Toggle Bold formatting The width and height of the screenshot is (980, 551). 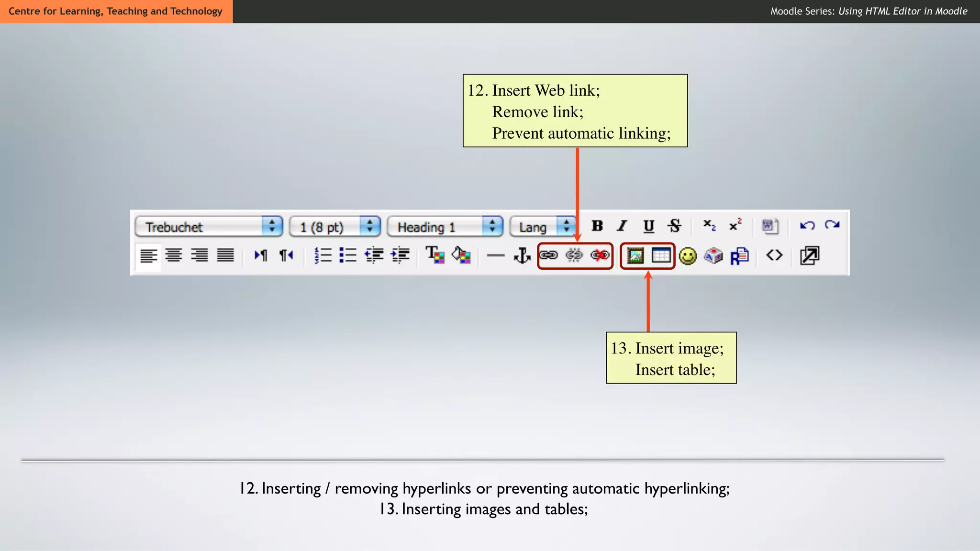click(x=597, y=226)
